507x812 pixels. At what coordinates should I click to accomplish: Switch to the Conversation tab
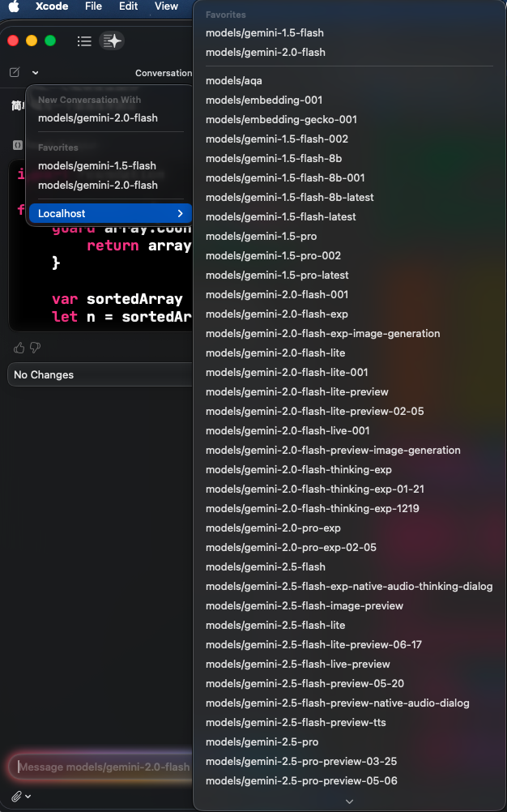click(162, 72)
